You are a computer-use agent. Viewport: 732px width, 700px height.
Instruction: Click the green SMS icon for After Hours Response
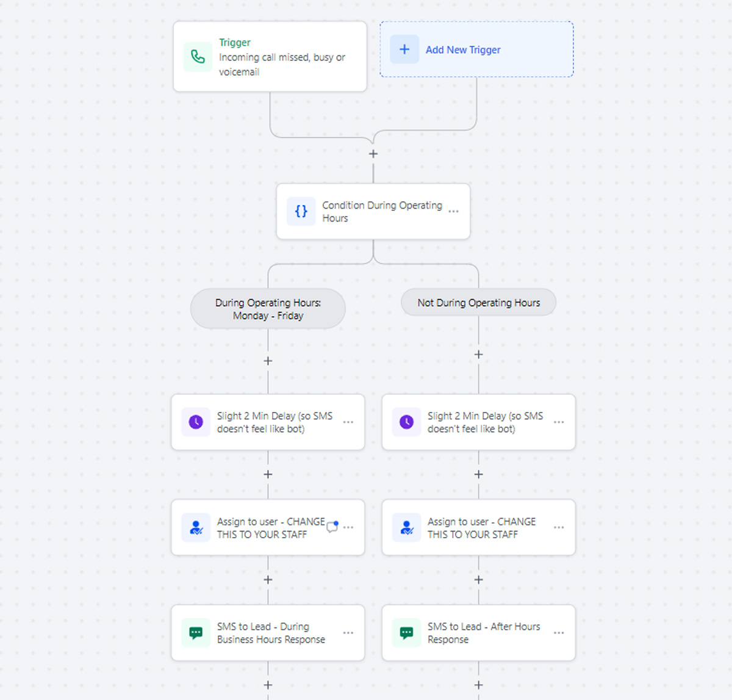coord(406,633)
